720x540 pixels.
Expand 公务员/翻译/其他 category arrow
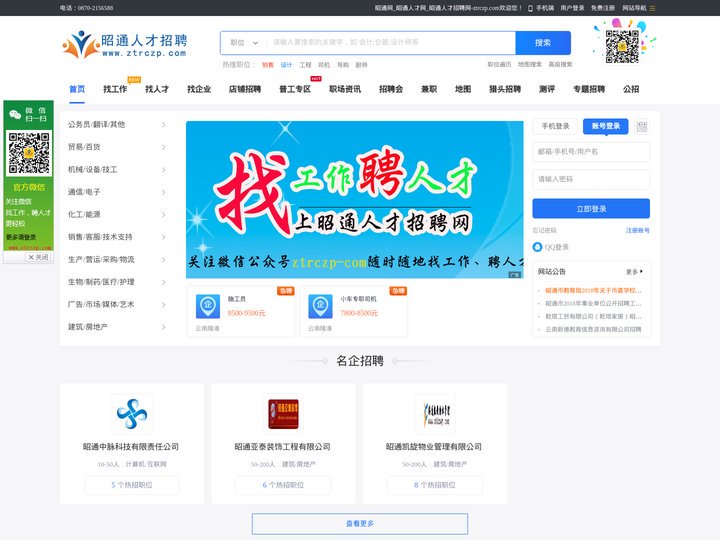[163, 124]
